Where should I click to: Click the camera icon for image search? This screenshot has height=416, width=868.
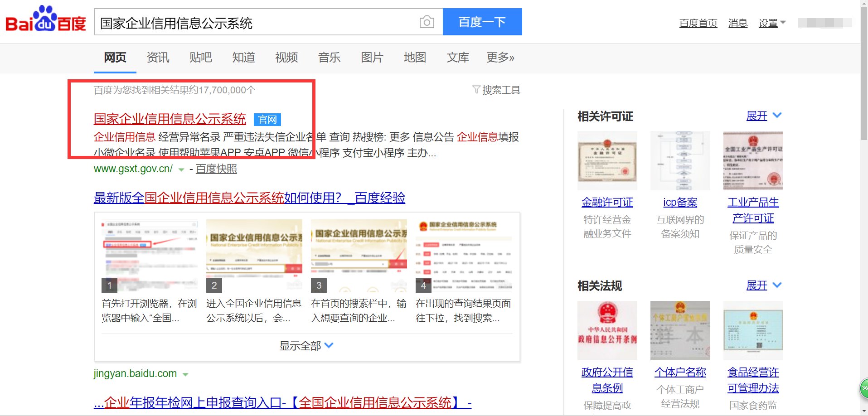(x=426, y=21)
